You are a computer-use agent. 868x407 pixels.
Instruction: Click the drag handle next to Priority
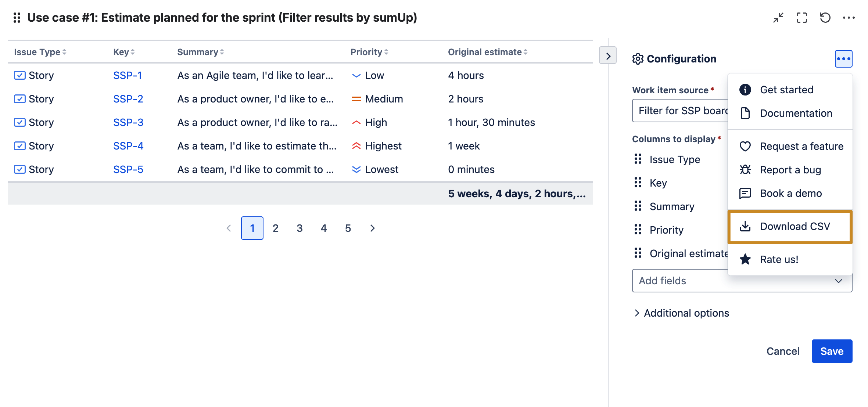[638, 230]
